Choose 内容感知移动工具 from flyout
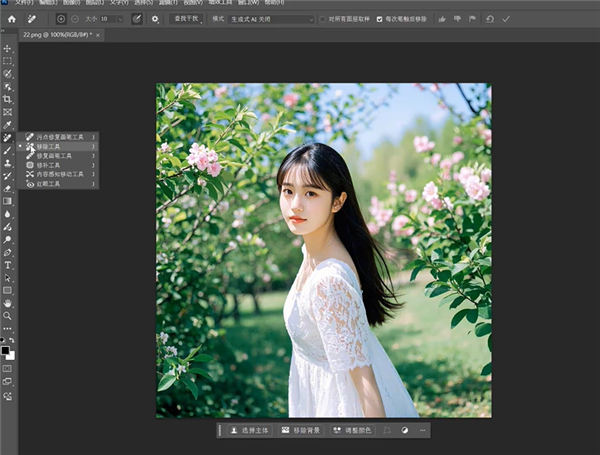 pyautogui.click(x=58, y=174)
